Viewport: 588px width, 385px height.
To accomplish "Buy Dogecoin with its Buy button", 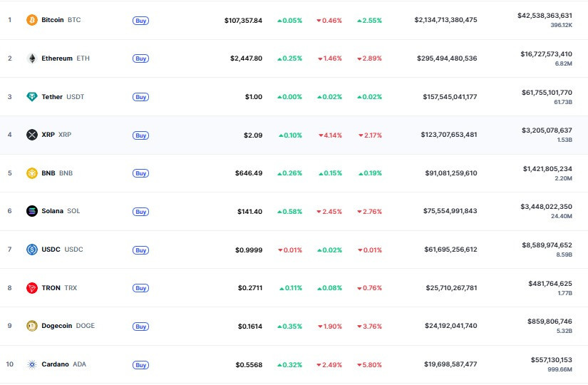I will point(140,327).
